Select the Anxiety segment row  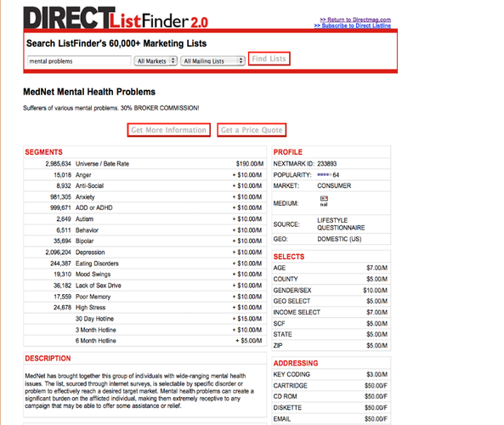145,196
